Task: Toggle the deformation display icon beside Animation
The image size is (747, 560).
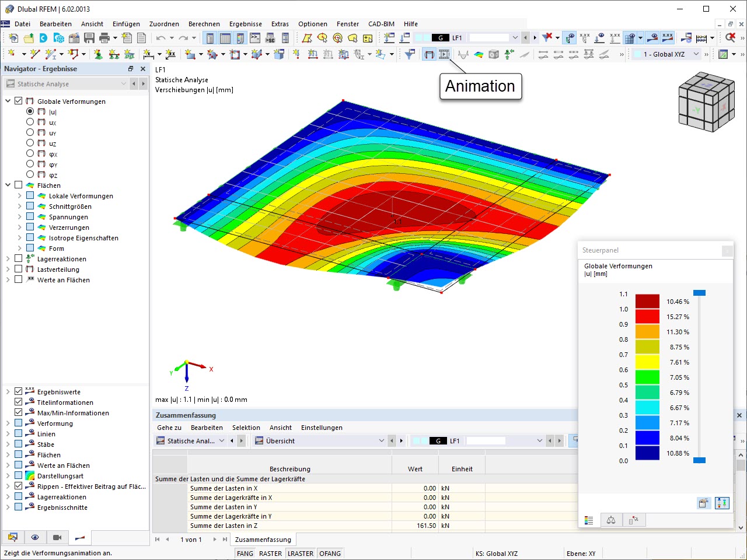Action: [430, 54]
